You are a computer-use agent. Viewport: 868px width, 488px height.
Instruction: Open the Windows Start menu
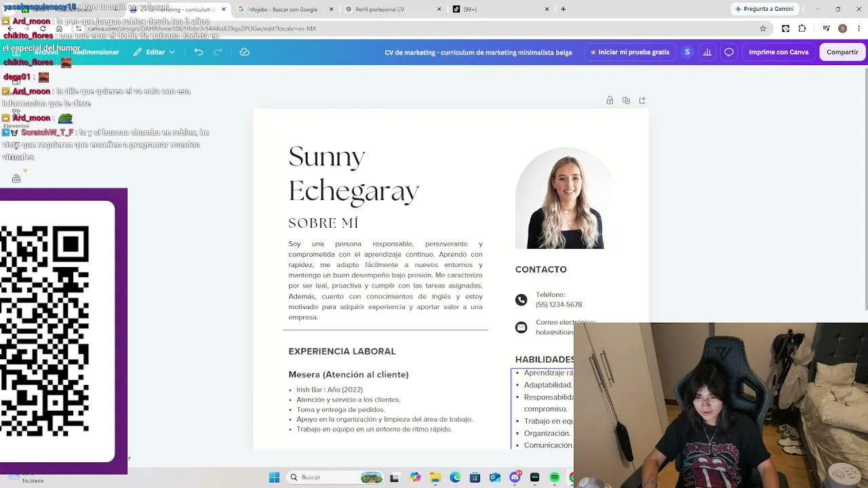tap(274, 477)
